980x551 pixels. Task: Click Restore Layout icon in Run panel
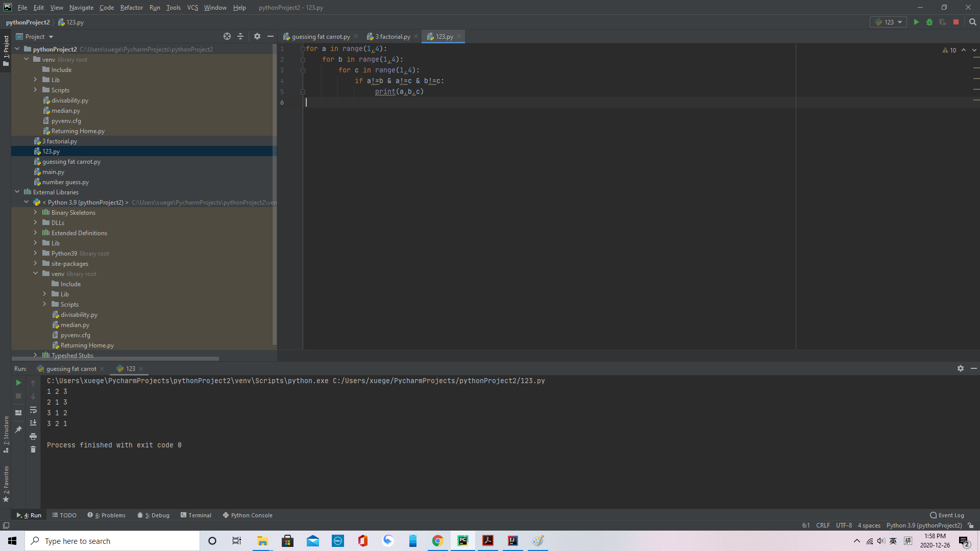18,413
